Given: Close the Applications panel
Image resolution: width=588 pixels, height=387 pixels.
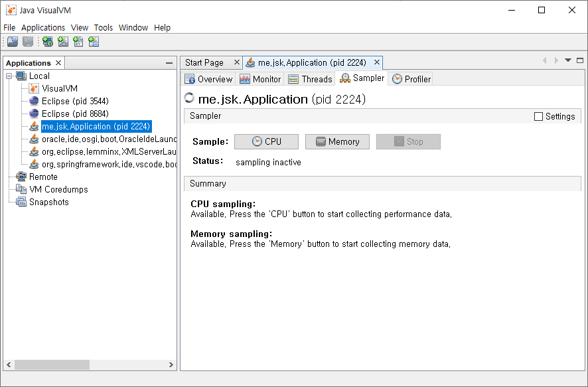Looking at the screenshot, I should pos(58,62).
